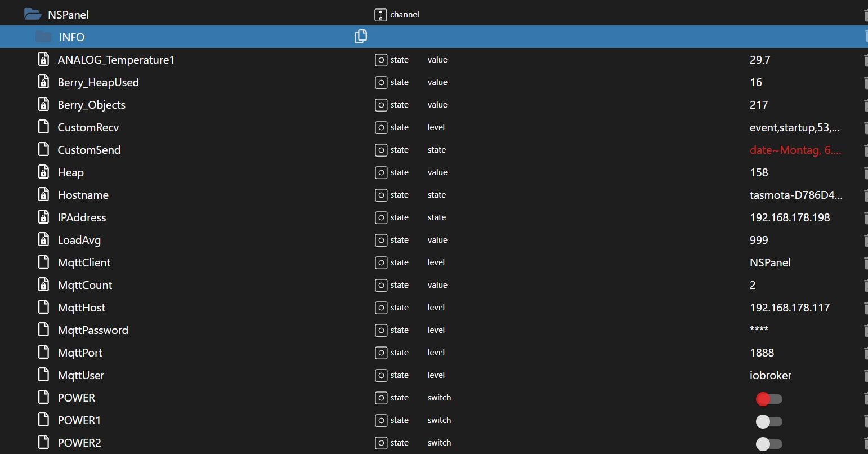The height and width of the screenshot is (454, 868).
Task: Select the POWER2 object name
Action: [79, 443]
